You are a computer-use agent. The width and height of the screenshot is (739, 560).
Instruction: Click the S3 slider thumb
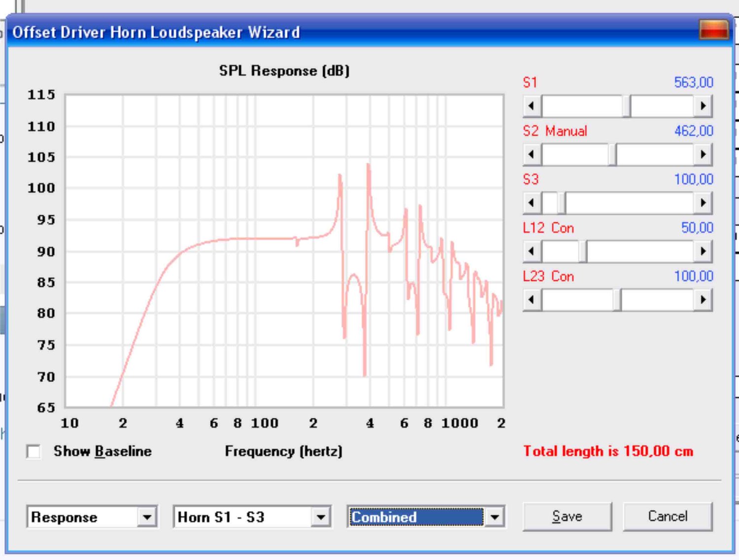pos(562,203)
